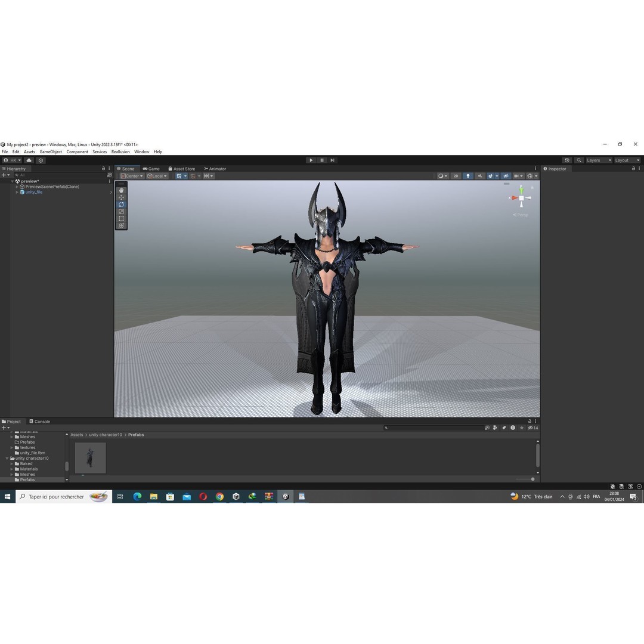Toggle hidden objects scene visibility
The width and height of the screenshot is (644, 644).
(x=506, y=176)
